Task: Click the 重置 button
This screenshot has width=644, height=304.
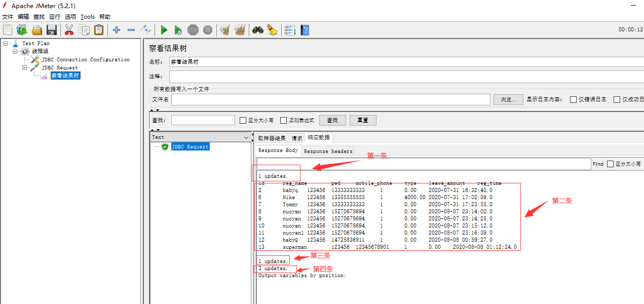Action: click(362, 120)
